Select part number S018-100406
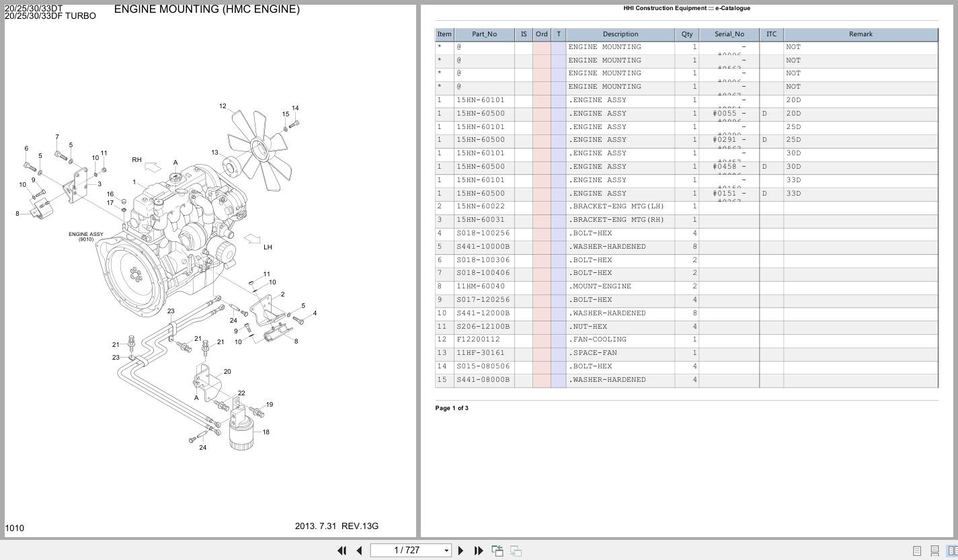958x560 pixels. [483, 273]
